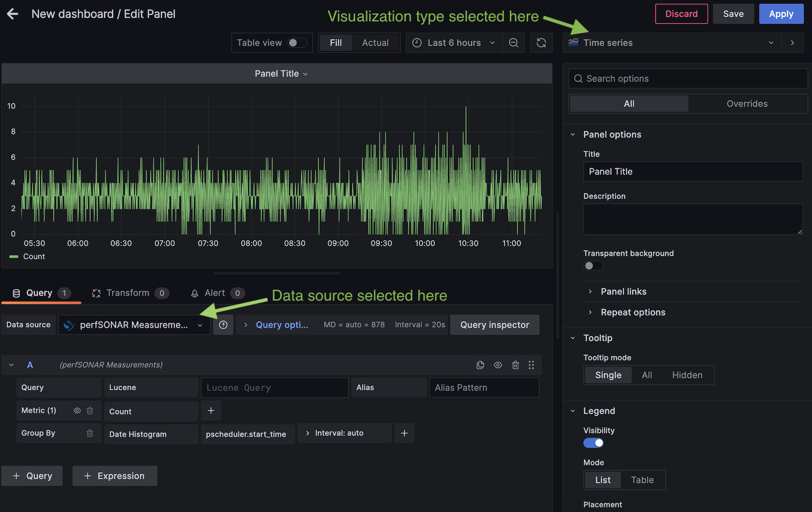
Task: Click the zoom out time range icon
Action: point(514,43)
